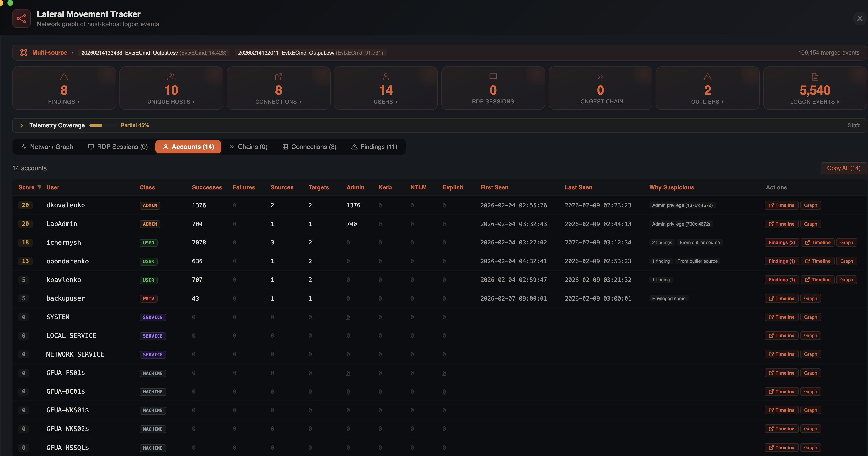868x456 pixels.
Task: Open Timeline for dkovalenko
Action: (781, 205)
